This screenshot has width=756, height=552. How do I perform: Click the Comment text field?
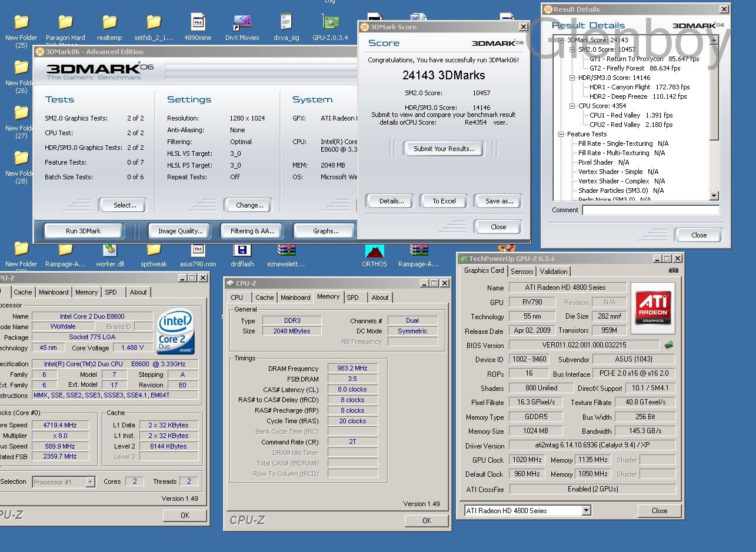point(650,210)
